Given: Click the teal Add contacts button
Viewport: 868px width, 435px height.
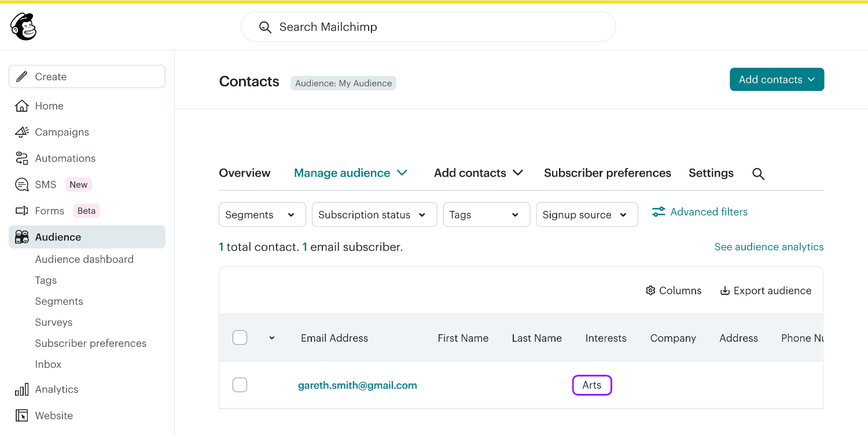Looking at the screenshot, I should 777,80.
